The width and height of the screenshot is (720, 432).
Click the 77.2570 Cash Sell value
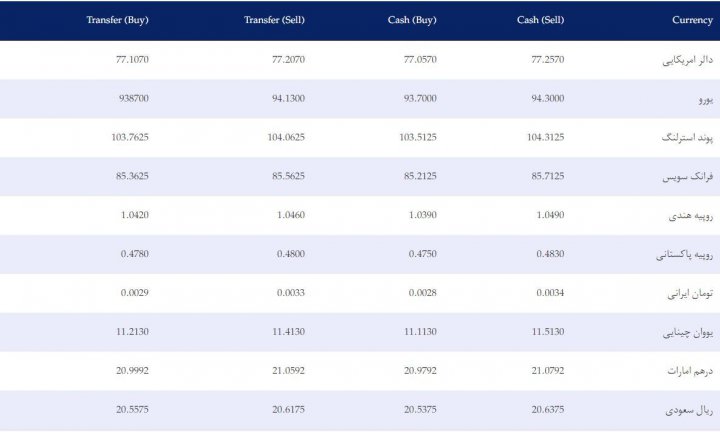tap(548, 60)
